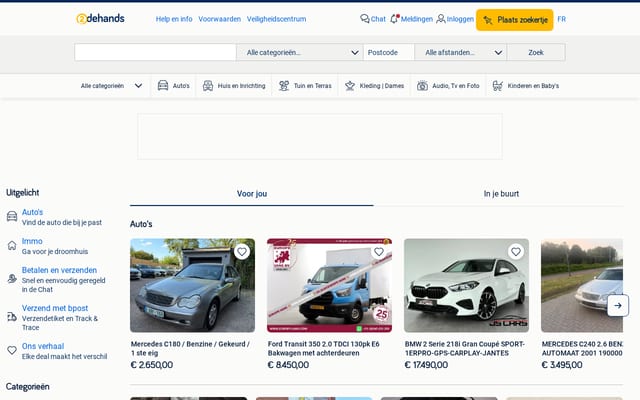Click the Zoek search button

[x=536, y=52]
